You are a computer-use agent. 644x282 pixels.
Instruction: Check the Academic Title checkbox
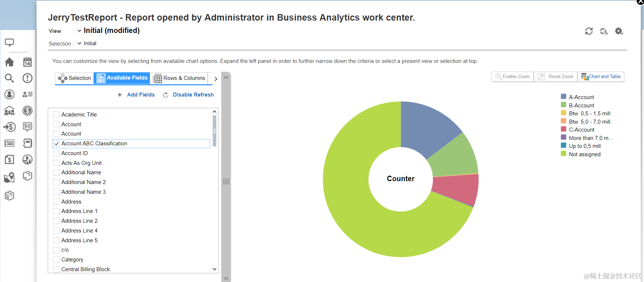pos(56,115)
